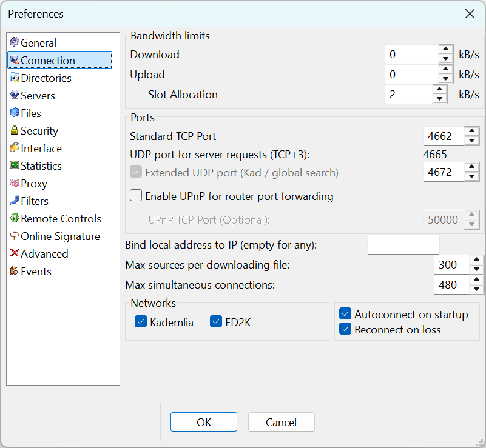
Task: Decrease the Download bandwidth limit
Action: pos(446,59)
